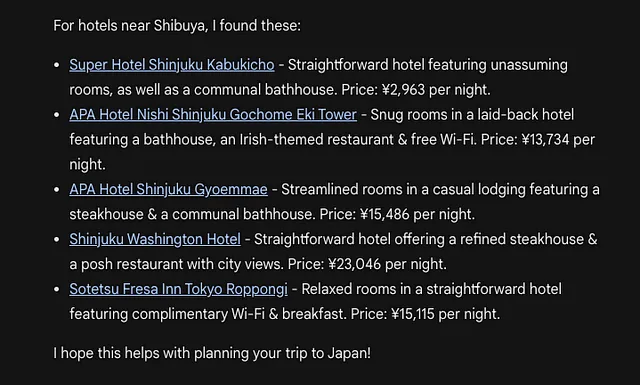Screen dimensions: 640x385
Task: Open the Super Hotel Shinjuku Kabukicho link
Action: click(172, 65)
